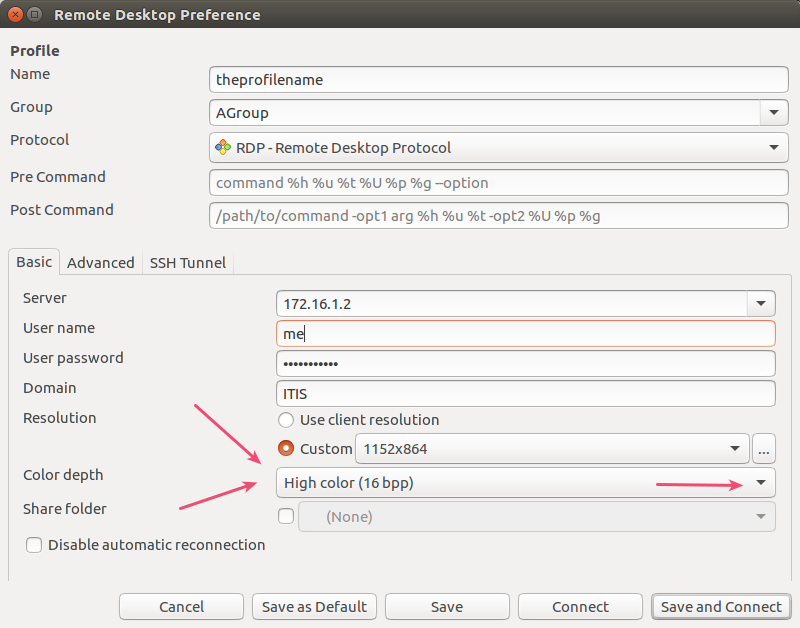The image size is (800, 628).
Task: Click the Connect button
Action: coord(580,607)
